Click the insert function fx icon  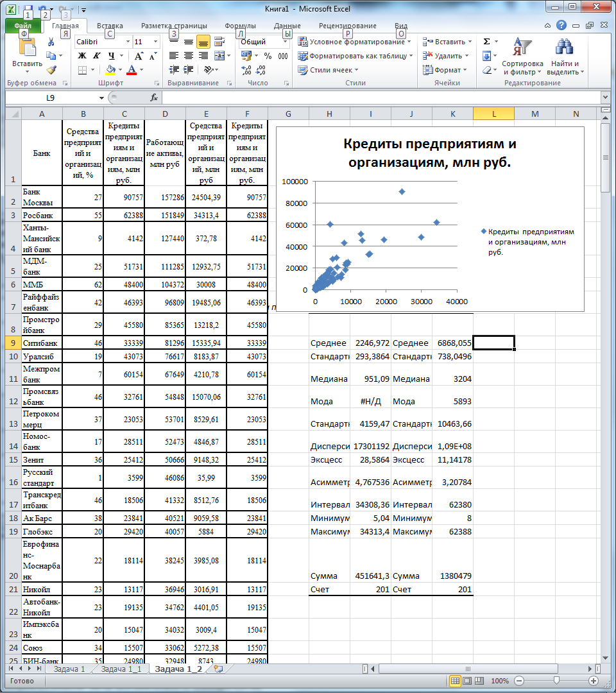(x=154, y=98)
